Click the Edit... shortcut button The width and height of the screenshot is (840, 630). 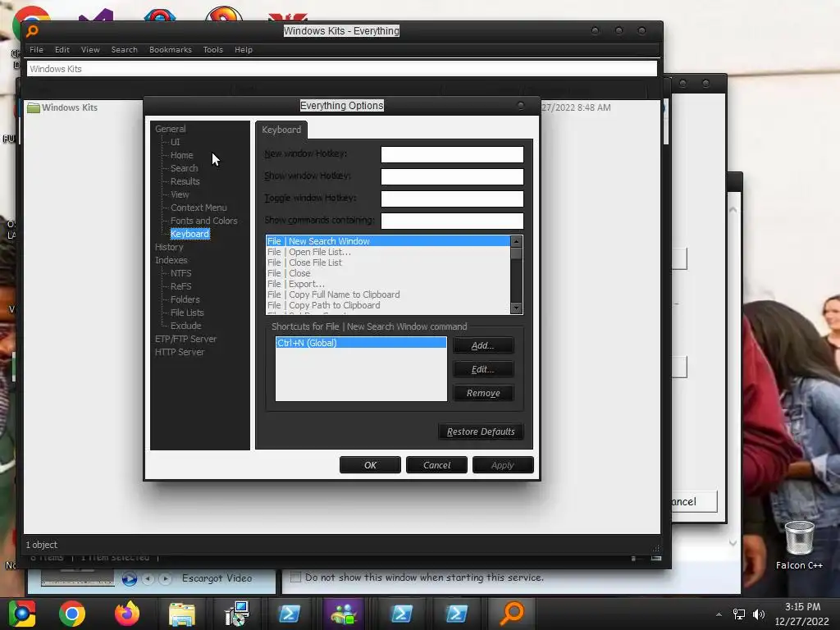(x=482, y=369)
